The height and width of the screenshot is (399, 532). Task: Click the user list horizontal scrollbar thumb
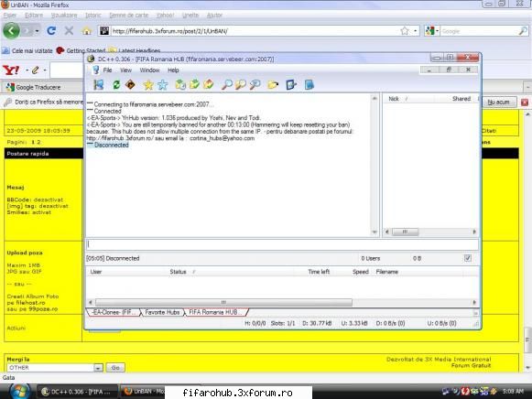pos(405,232)
